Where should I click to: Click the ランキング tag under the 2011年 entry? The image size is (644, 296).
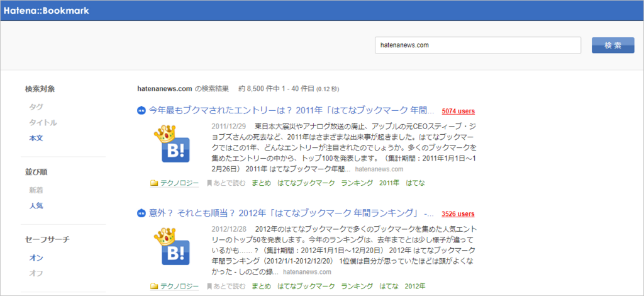tap(357, 183)
